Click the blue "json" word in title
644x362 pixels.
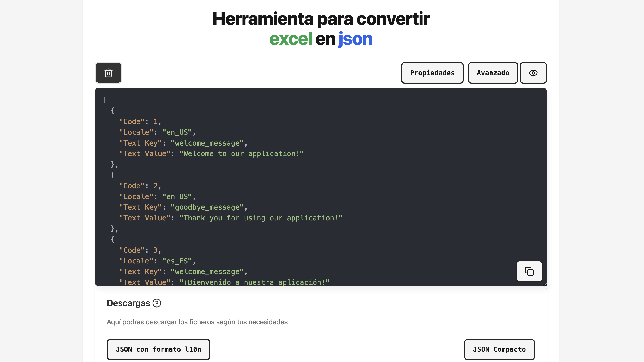click(x=355, y=39)
